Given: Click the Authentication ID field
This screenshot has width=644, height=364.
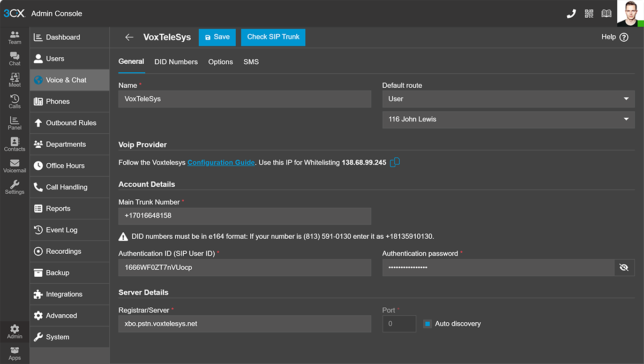Looking at the screenshot, I should 245,268.
